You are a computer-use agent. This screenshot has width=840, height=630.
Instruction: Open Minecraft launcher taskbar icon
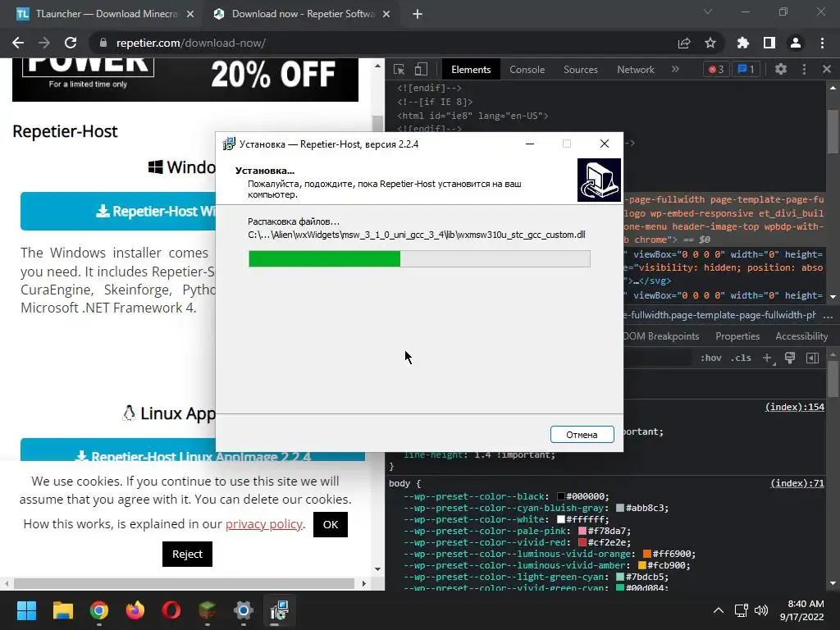tap(208, 610)
